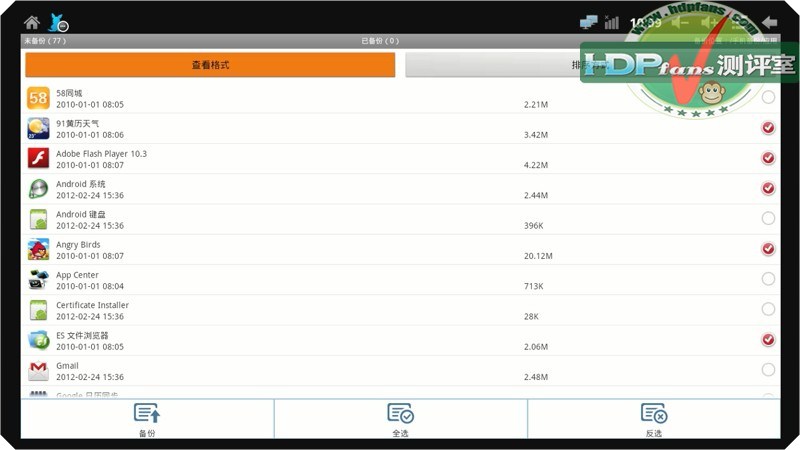
Task: Tap the network computers status icon
Action: [x=589, y=22]
